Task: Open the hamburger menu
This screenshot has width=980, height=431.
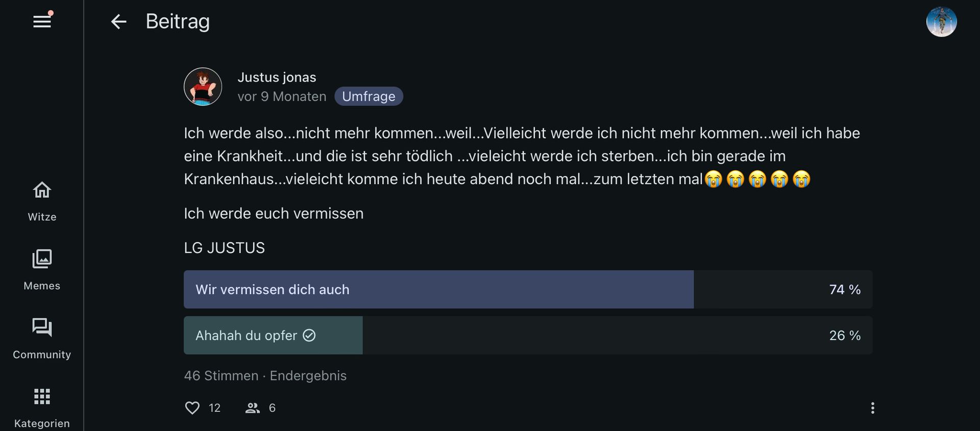Action: (42, 21)
